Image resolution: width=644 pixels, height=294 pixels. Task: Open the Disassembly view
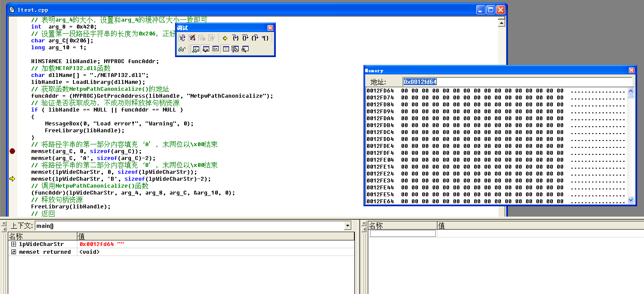pyautogui.click(x=245, y=49)
